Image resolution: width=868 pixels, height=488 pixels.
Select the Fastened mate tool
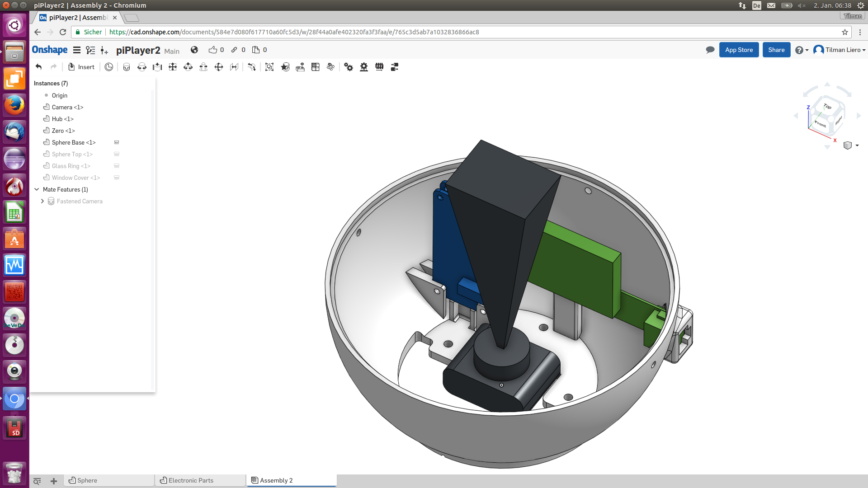127,67
